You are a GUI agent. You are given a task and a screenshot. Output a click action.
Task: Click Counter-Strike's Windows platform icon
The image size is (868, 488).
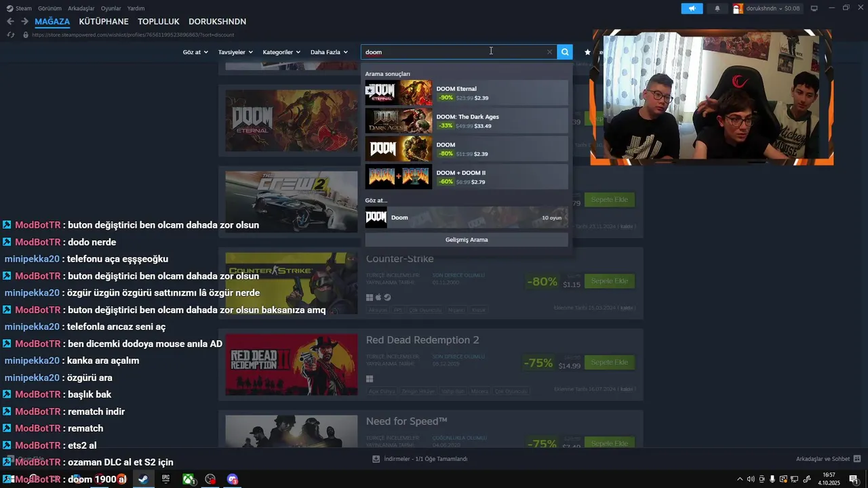pyautogui.click(x=370, y=297)
